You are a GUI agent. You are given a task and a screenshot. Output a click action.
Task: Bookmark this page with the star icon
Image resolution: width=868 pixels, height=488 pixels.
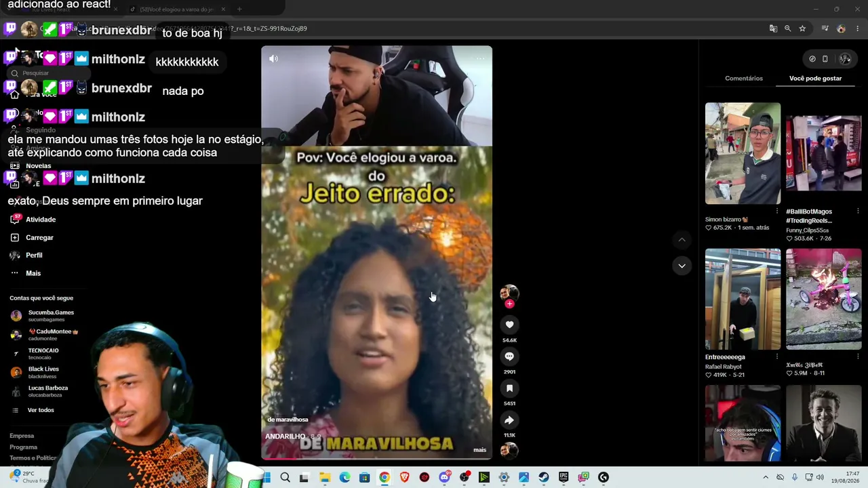coord(802,28)
